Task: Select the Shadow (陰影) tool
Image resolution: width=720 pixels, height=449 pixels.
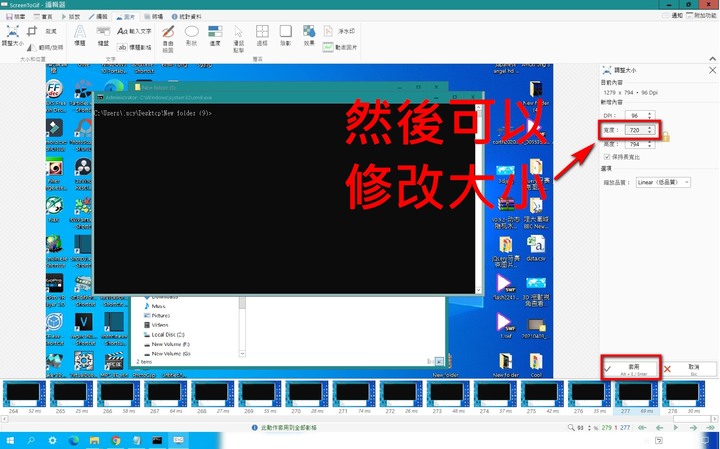Action: pyautogui.click(x=286, y=36)
